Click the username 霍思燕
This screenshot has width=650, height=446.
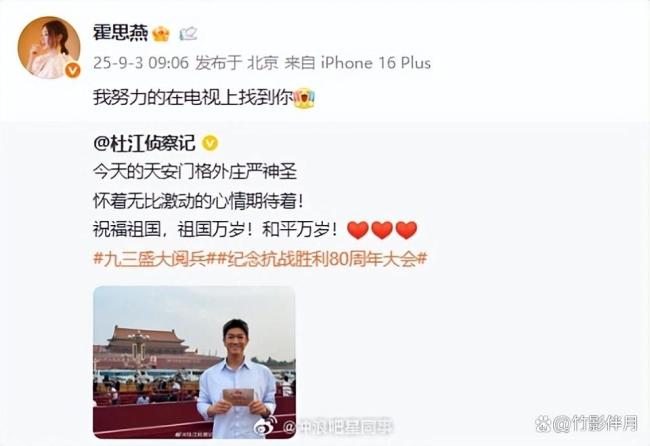[120, 32]
